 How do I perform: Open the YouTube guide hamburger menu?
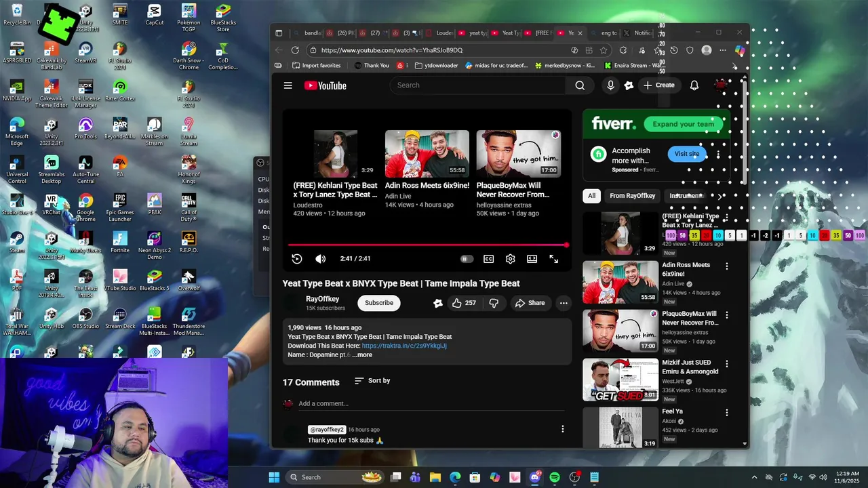coord(288,85)
